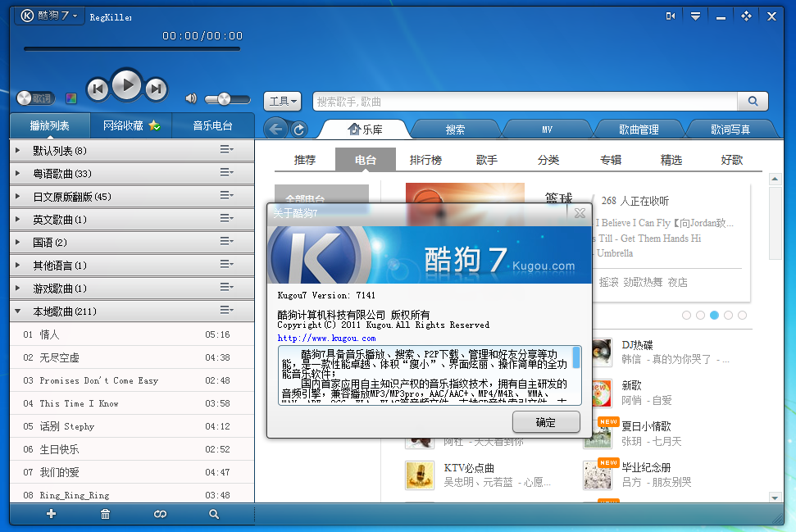
Task: Open the 毕业纪念册 station link
Action: pyautogui.click(x=646, y=467)
